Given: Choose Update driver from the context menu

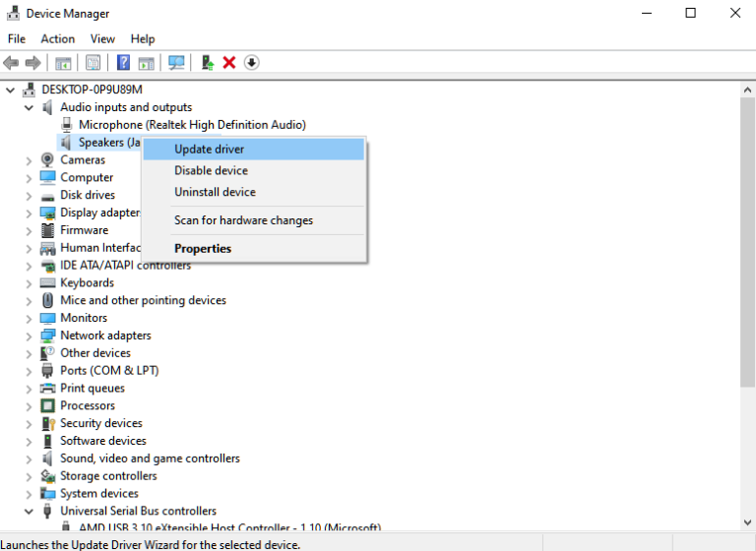Looking at the screenshot, I should click(x=209, y=150).
